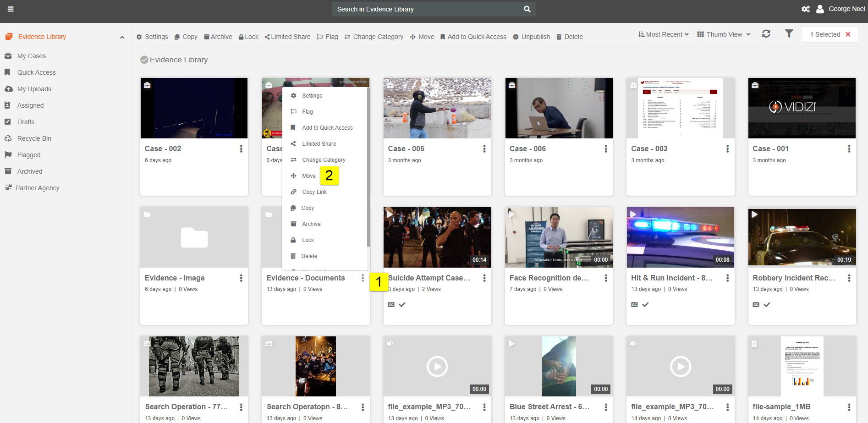Select Move in the context menu
The width and height of the screenshot is (868, 423).
[x=308, y=176]
